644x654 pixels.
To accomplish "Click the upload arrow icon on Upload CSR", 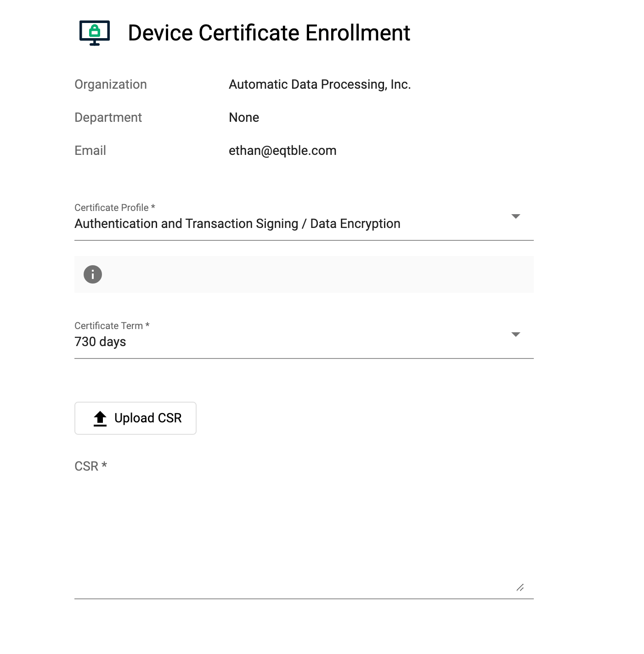I will click(x=100, y=418).
